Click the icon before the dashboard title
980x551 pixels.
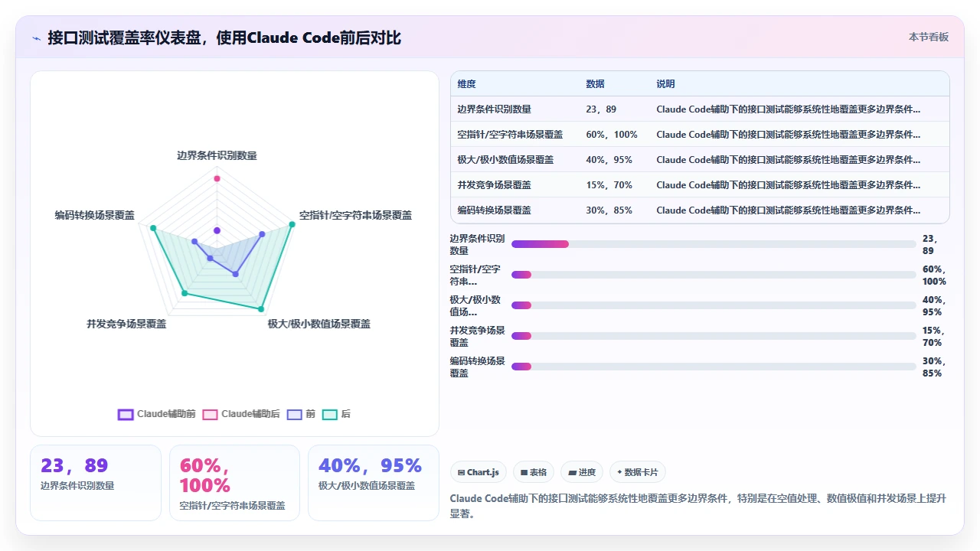[x=36, y=37]
